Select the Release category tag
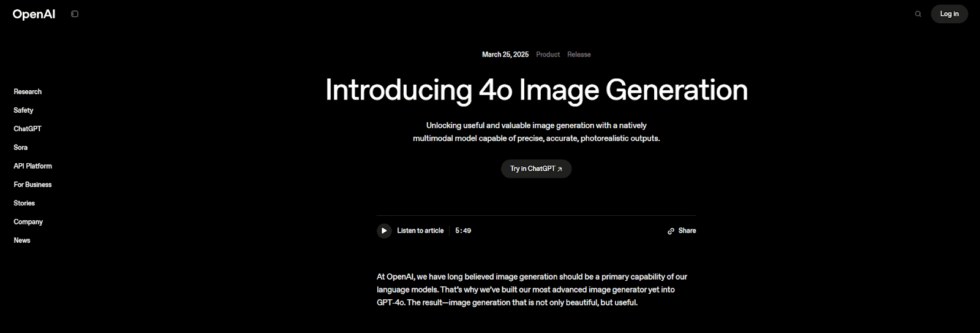The image size is (980, 333). click(x=579, y=55)
